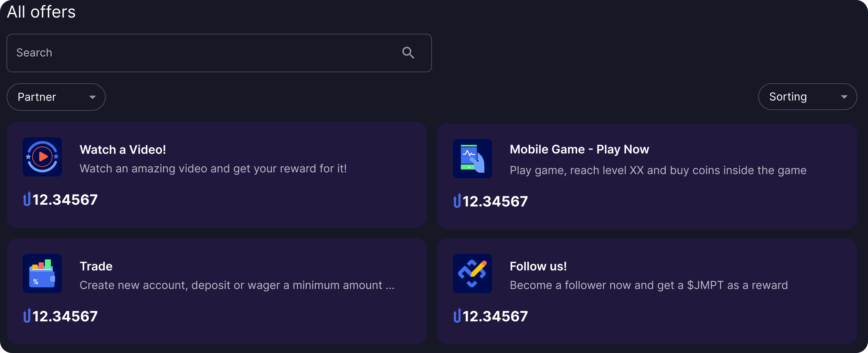Click token icon in Follow us reward

tap(457, 316)
